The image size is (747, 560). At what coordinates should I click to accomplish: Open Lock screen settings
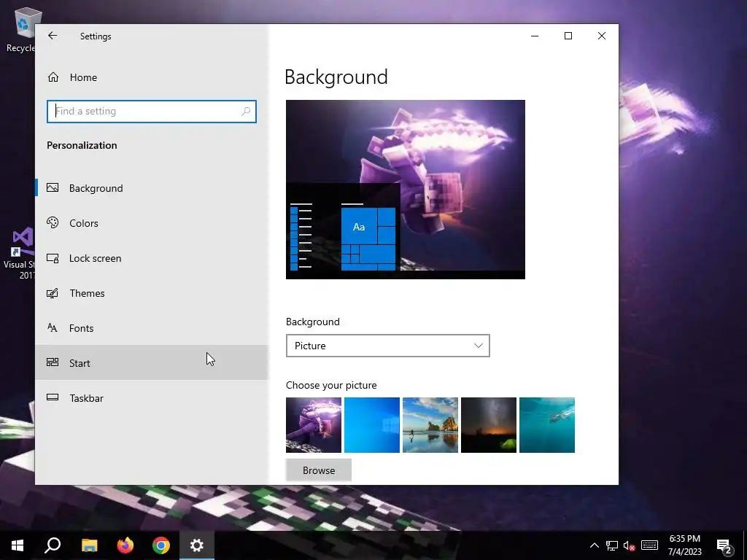[x=152, y=258]
